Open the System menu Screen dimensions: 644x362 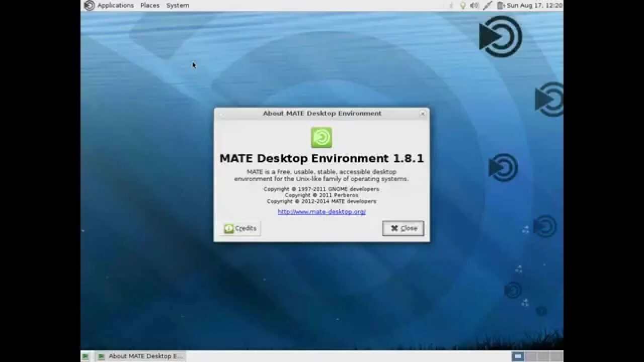click(178, 6)
